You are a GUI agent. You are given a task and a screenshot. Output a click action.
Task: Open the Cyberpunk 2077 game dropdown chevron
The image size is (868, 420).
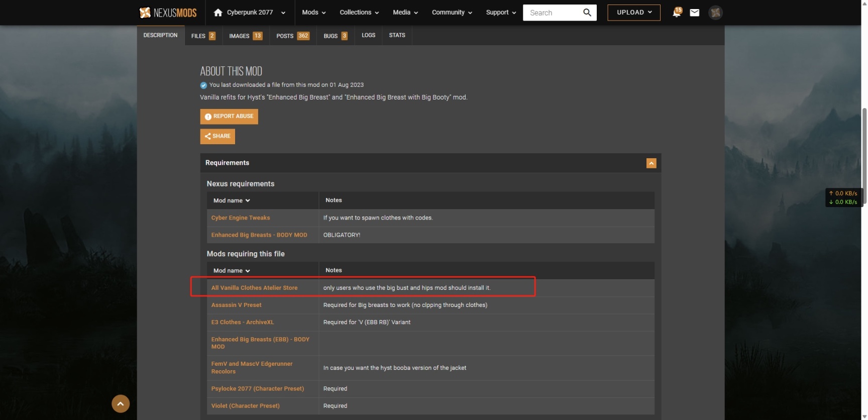pos(283,13)
